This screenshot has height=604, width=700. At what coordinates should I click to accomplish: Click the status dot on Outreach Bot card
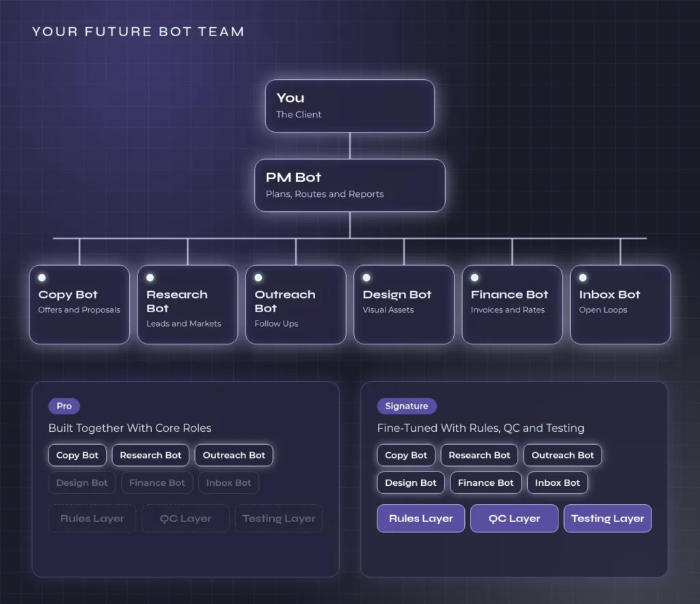[x=258, y=278]
